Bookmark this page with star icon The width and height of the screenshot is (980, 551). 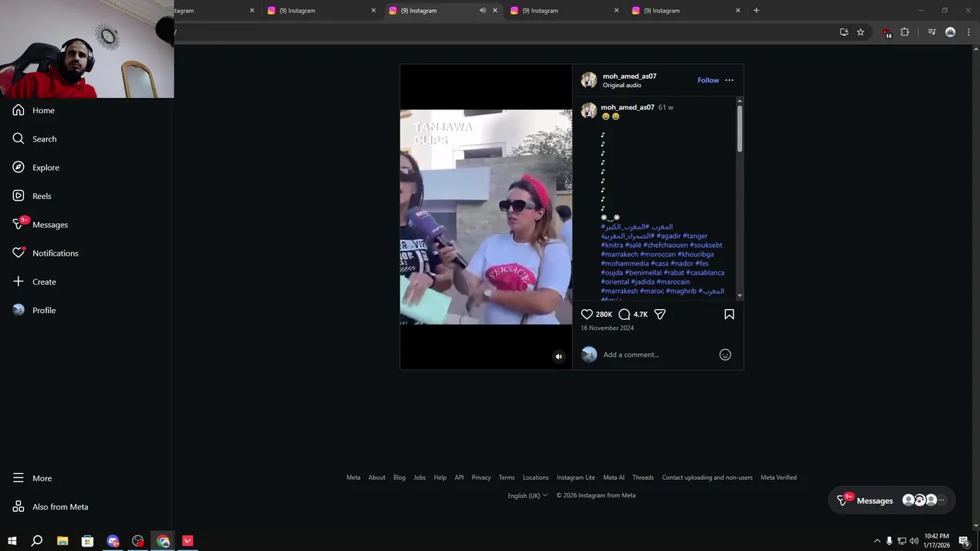(861, 32)
